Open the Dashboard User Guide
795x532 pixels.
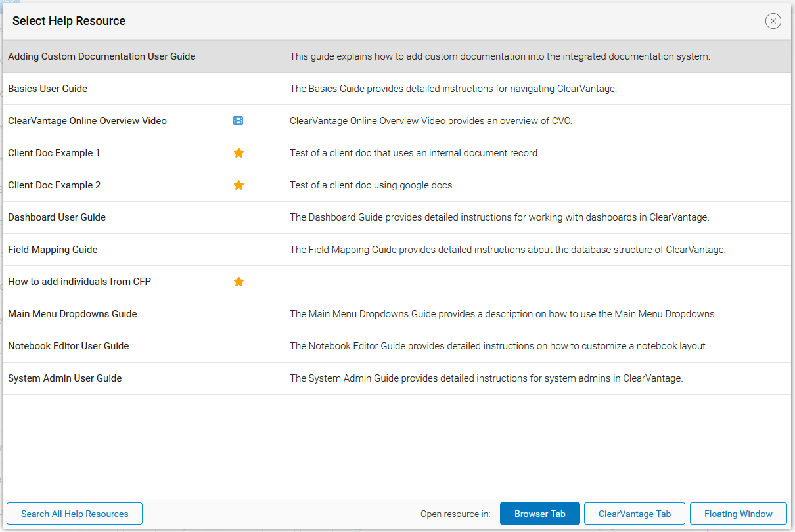pyautogui.click(x=57, y=217)
